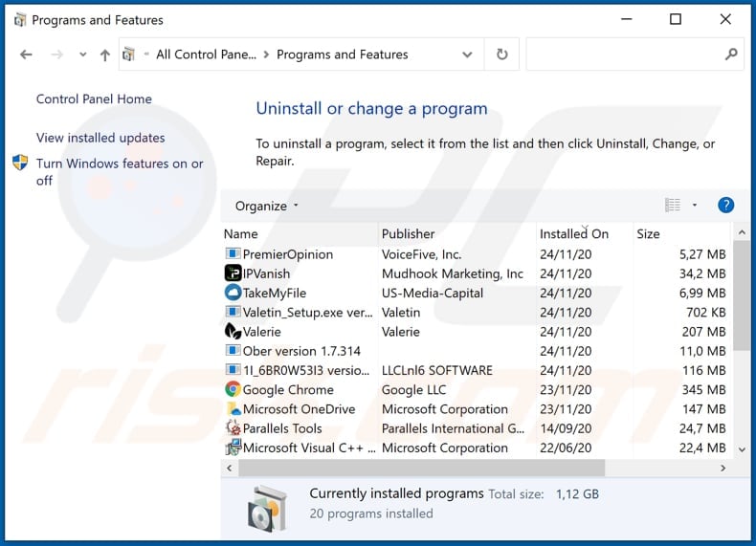Click the 1I_6BR0W53I3 program icon
The width and height of the screenshot is (756, 546).
coord(233,370)
